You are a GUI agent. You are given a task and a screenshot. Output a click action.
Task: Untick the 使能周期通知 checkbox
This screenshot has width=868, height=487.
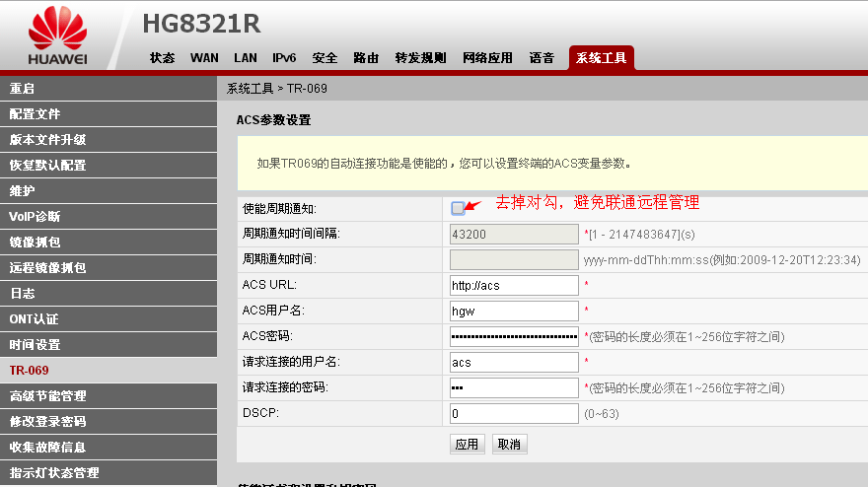[x=458, y=208]
